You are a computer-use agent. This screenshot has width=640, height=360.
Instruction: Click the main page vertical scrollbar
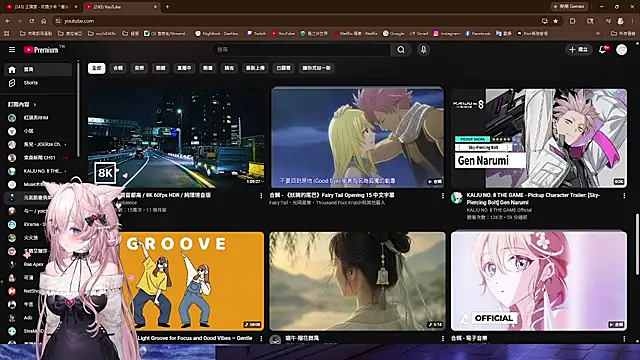[x=637, y=244]
